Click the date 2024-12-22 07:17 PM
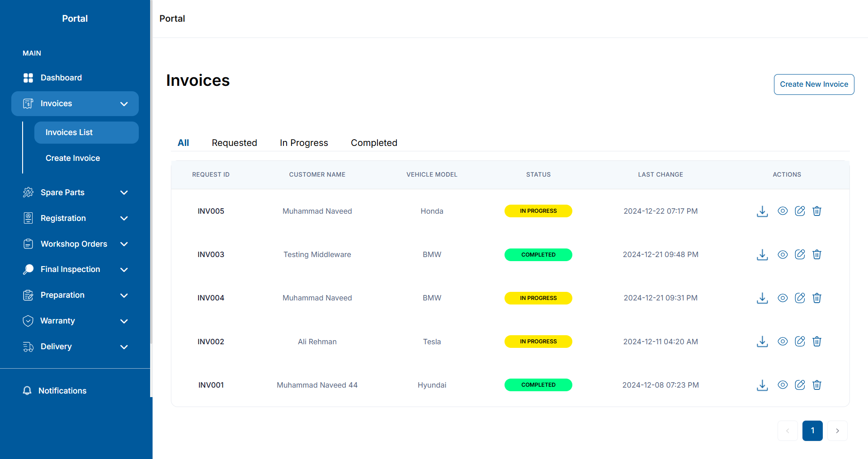The width and height of the screenshot is (868, 459). [x=660, y=211]
